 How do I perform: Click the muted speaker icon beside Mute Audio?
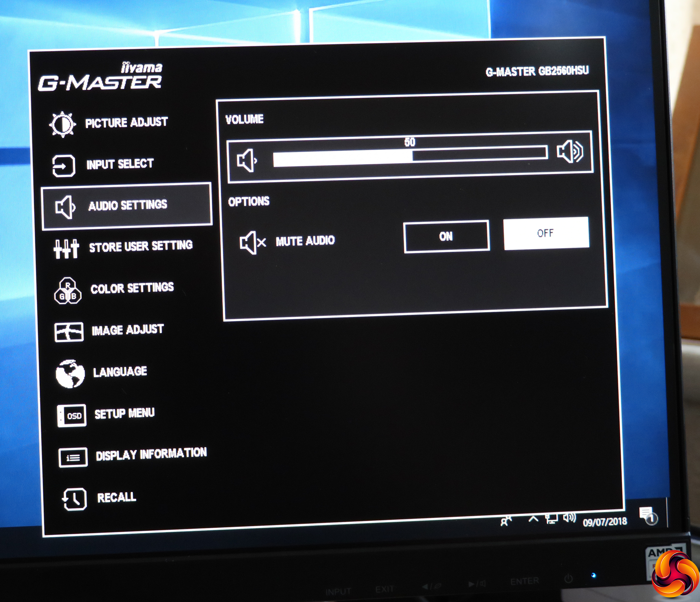coord(252,243)
